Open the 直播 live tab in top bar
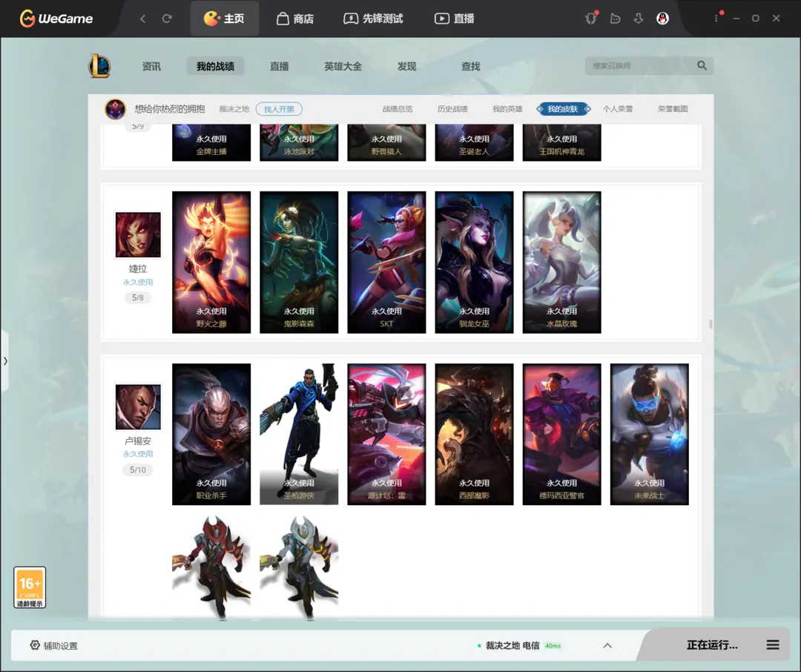 click(x=454, y=19)
